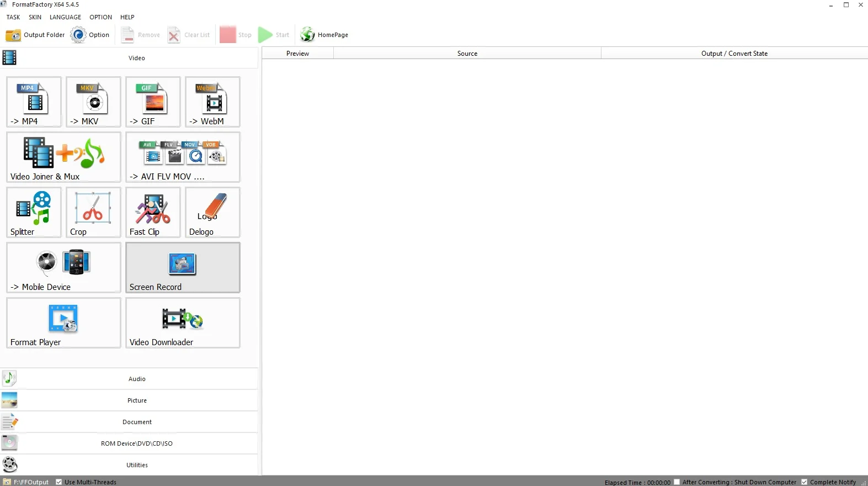Screen dimensions: 868x486
Task: Open the OPTION menu
Action: coord(100,17)
